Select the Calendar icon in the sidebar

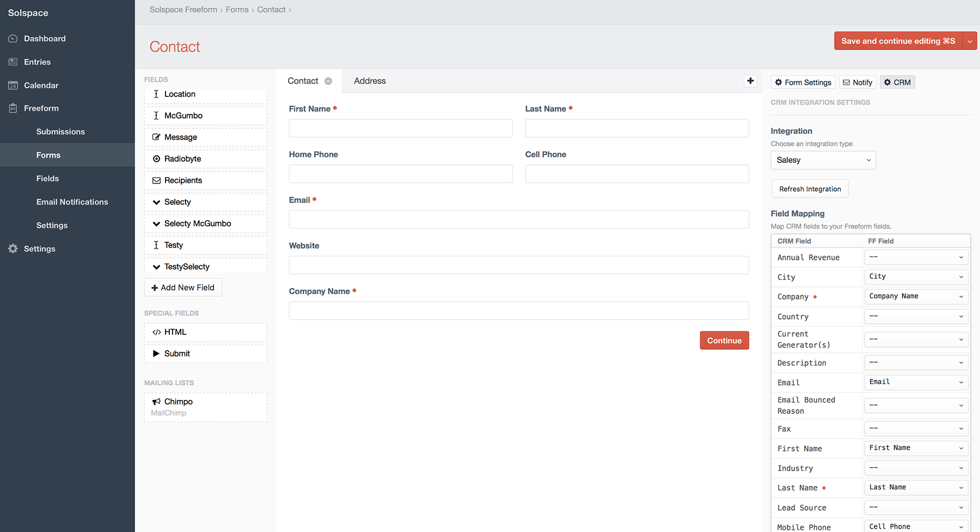tap(12, 85)
